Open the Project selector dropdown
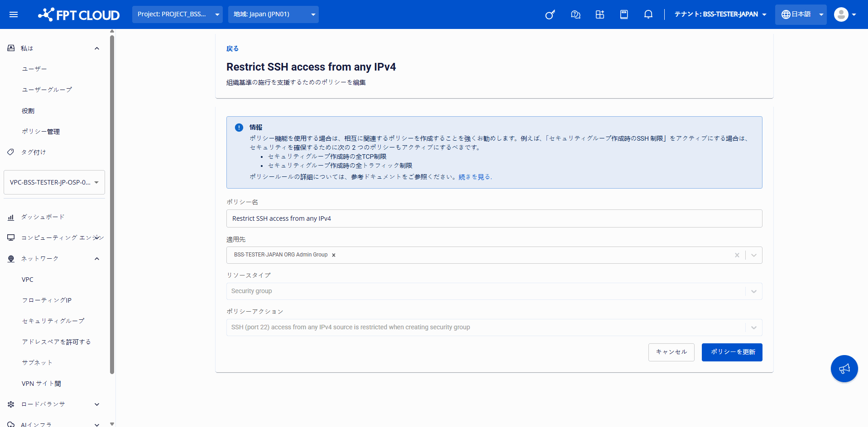Viewport: 868px width, 427px height. coord(177,14)
